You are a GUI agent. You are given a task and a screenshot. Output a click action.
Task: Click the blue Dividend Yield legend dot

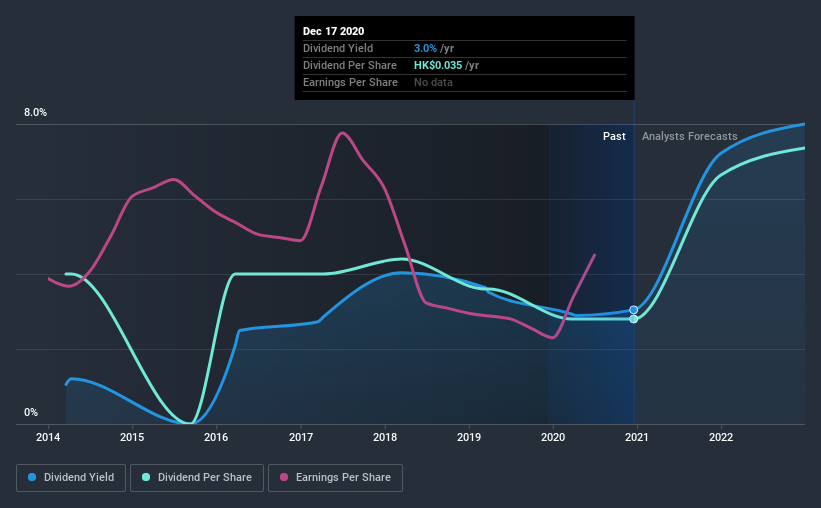click(32, 477)
